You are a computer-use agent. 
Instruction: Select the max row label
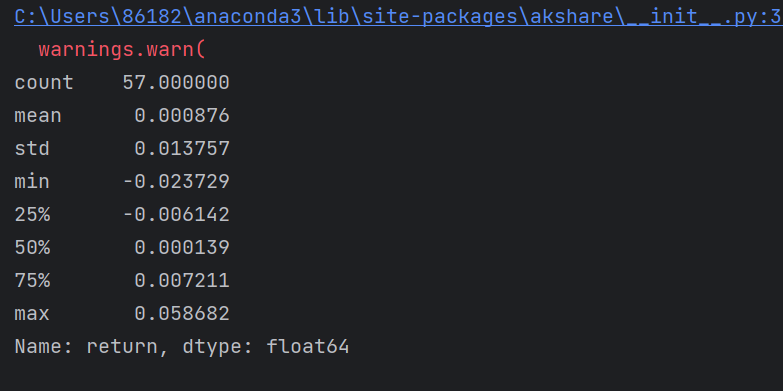(32, 314)
